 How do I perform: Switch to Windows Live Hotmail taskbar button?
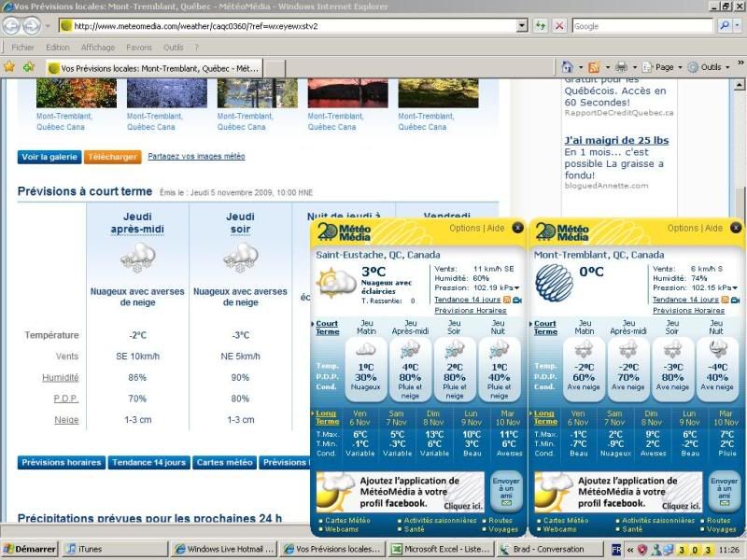point(224,549)
